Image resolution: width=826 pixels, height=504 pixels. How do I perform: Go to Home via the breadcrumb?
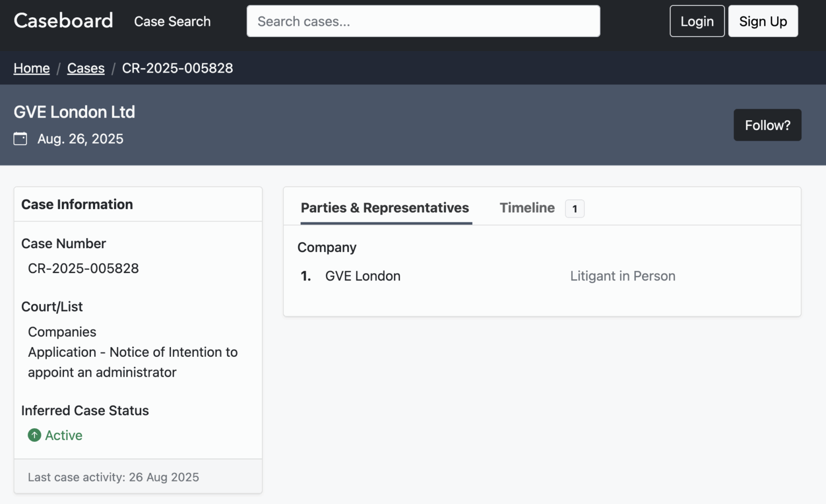click(32, 68)
